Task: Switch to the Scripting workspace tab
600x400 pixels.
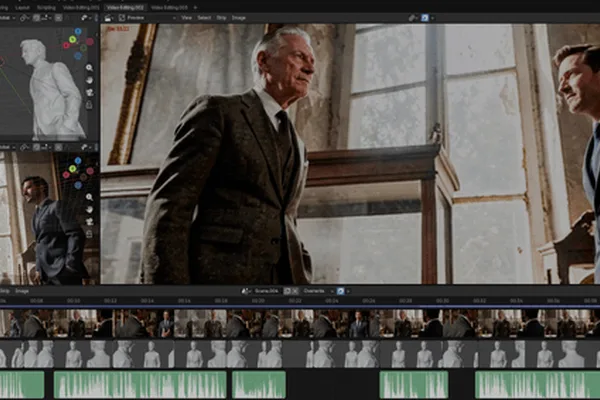Action: pyautogui.click(x=46, y=7)
